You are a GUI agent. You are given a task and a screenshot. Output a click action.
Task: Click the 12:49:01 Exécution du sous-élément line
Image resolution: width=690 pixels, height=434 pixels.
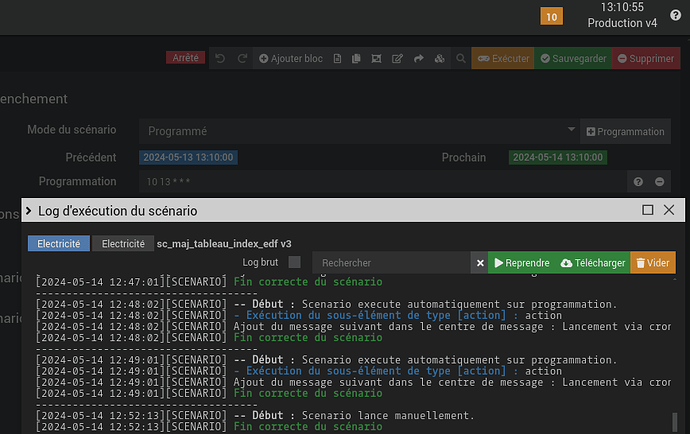pos(299,371)
